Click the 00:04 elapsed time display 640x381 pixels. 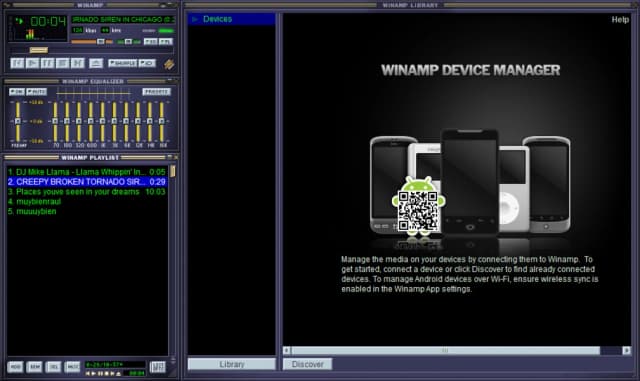tap(48, 22)
